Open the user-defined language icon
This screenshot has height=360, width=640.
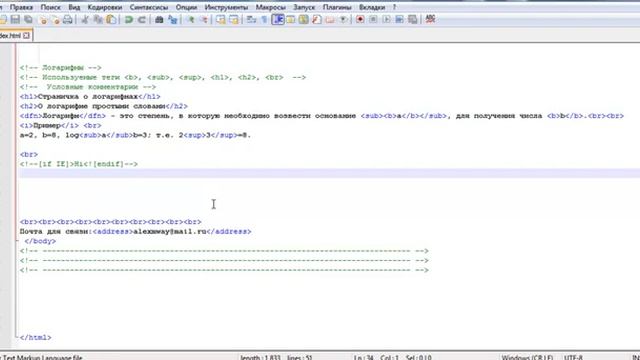(291, 19)
